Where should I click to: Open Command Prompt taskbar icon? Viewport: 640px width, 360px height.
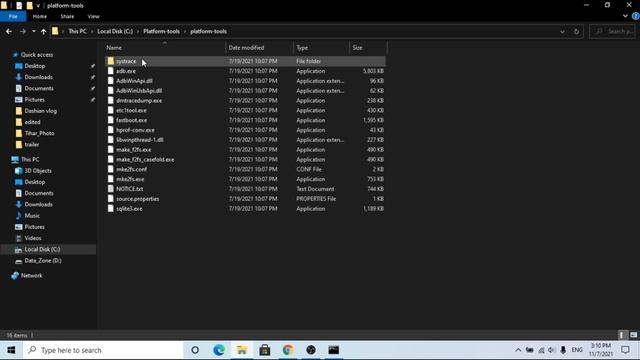pyautogui.click(x=333, y=350)
